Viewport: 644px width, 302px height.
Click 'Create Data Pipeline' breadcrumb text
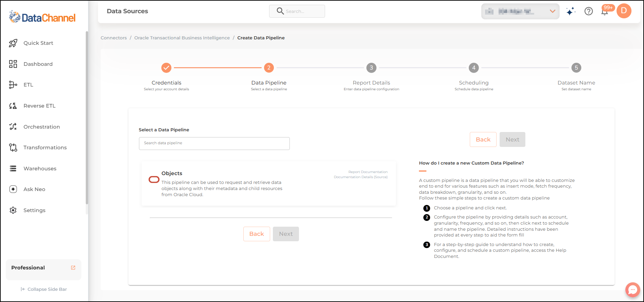[261, 38]
